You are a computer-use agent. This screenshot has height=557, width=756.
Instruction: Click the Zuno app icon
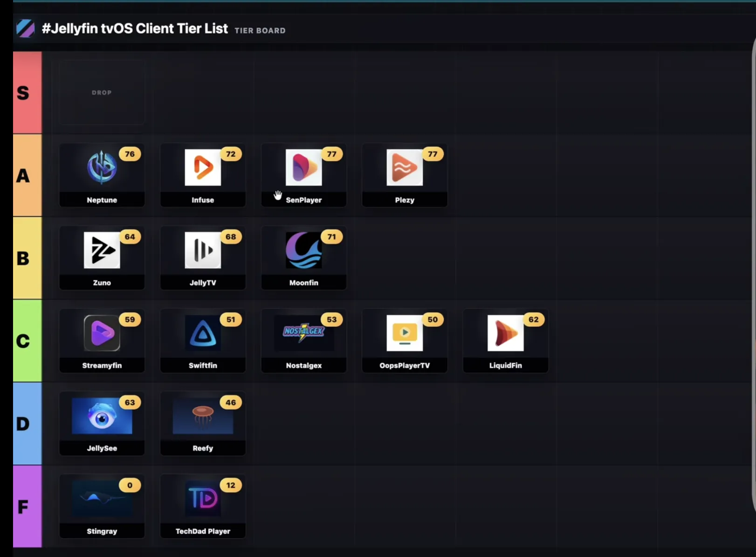102,250
